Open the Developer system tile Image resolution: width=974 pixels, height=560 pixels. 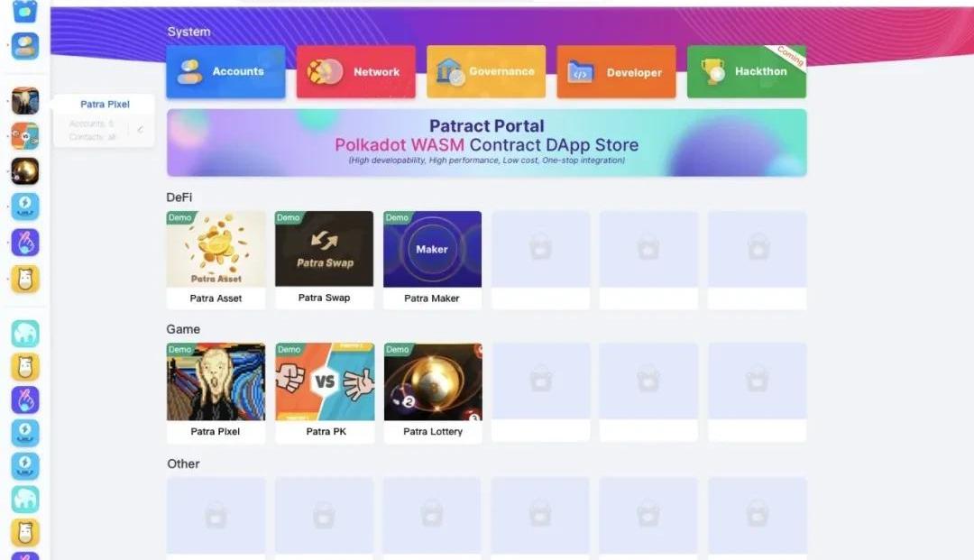616,71
